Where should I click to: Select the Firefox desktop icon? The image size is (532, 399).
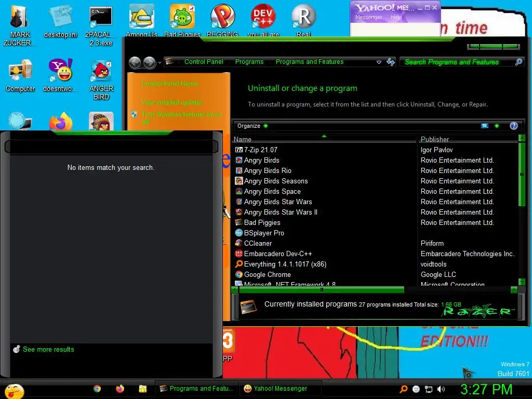[60, 122]
